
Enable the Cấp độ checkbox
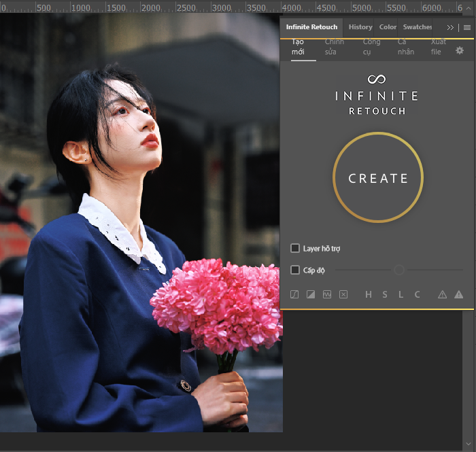[x=295, y=270]
